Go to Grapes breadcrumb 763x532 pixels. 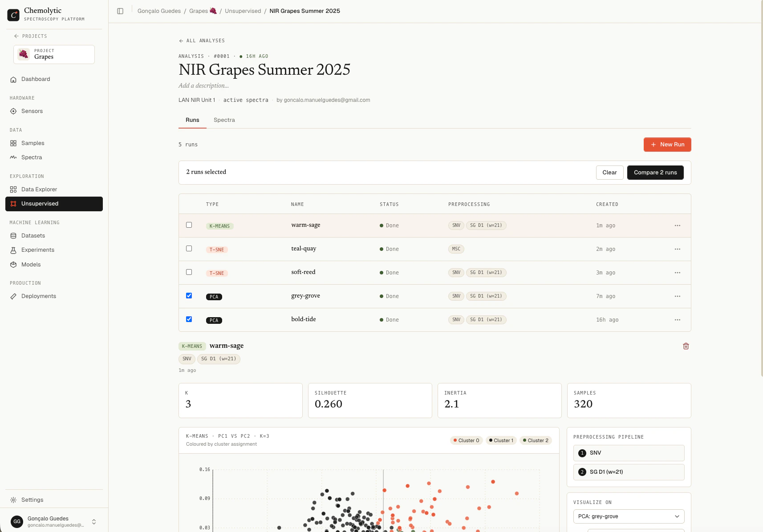click(x=203, y=11)
